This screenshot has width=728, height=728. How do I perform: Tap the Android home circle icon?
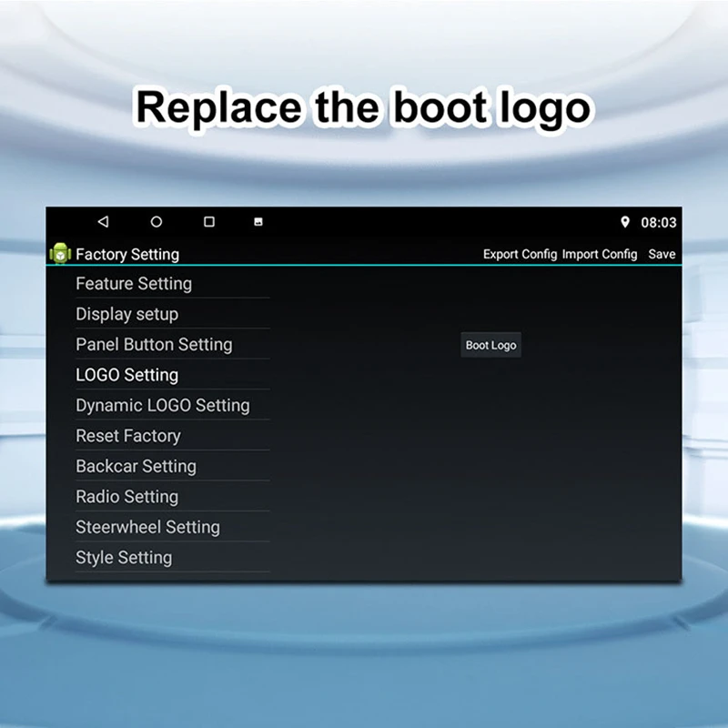(x=157, y=221)
